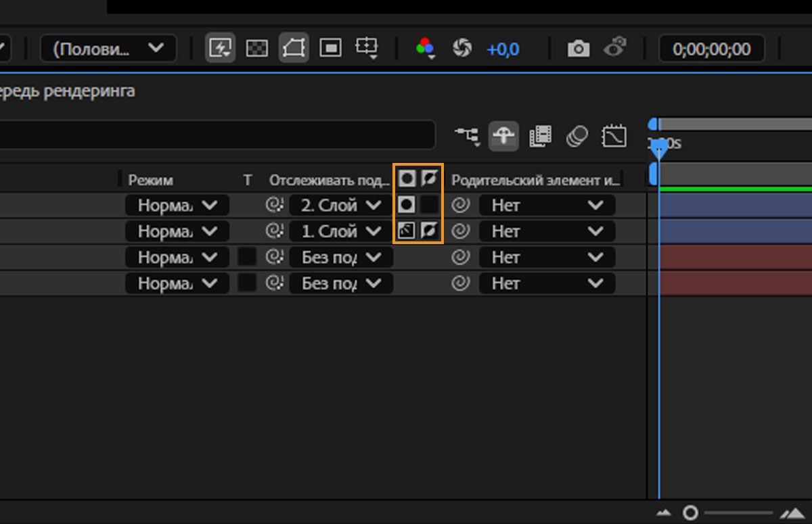Click matte pick whip in bottom layer row

pyautogui.click(x=273, y=283)
